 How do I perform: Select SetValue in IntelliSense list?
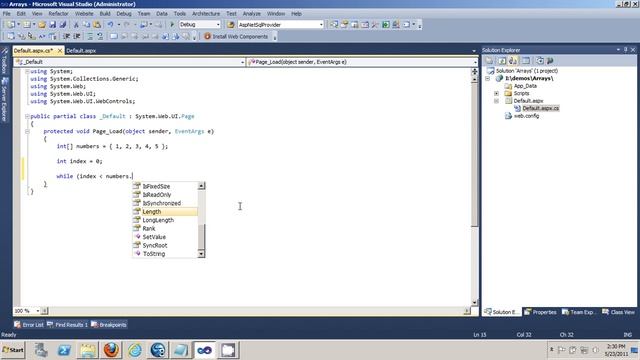(x=165, y=237)
